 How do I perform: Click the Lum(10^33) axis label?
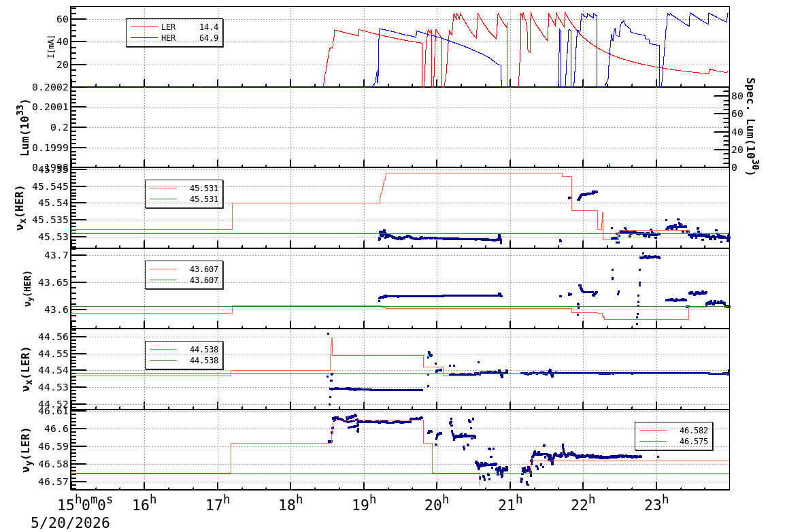[24, 128]
